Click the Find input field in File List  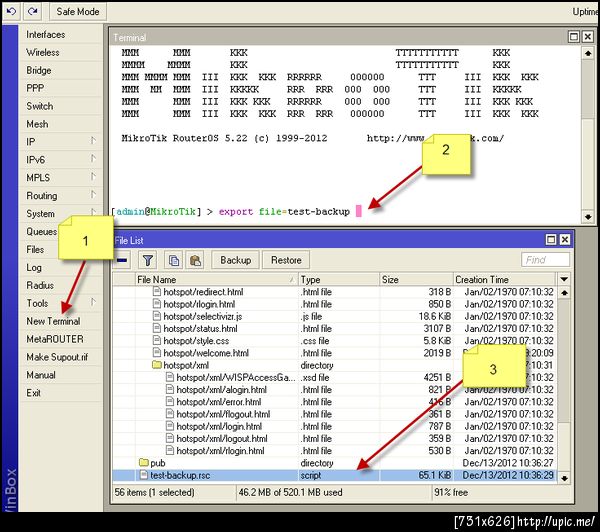point(545,260)
